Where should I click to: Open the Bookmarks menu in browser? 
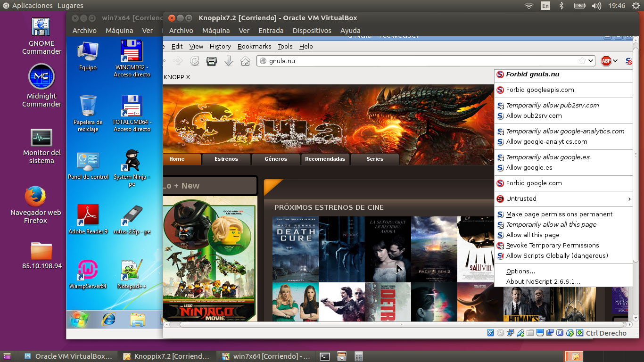(254, 46)
